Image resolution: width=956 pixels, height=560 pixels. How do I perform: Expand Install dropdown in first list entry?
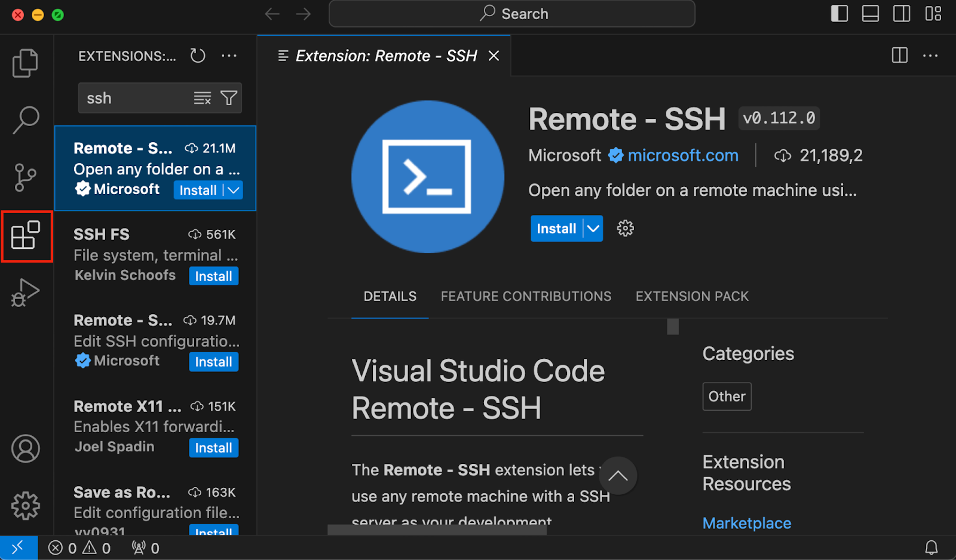point(234,190)
